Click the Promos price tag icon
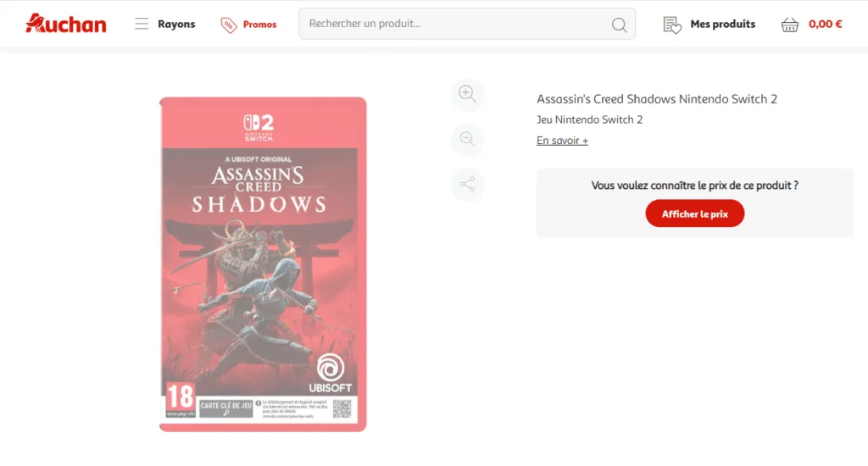 pos(229,25)
